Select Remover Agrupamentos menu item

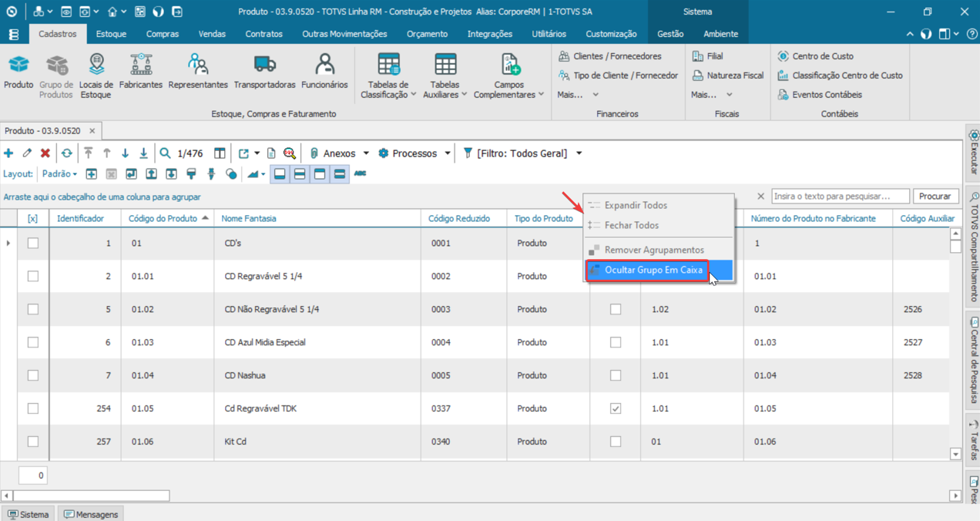point(659,250)
